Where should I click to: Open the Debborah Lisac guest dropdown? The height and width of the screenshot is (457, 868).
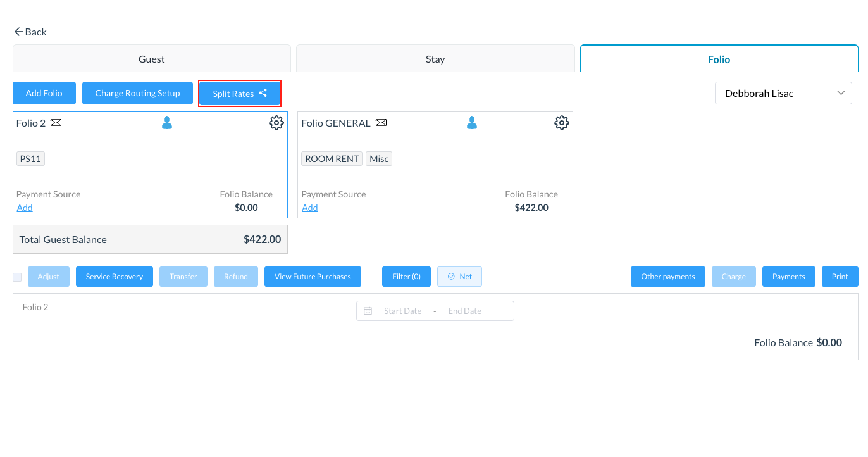[783, 92]
